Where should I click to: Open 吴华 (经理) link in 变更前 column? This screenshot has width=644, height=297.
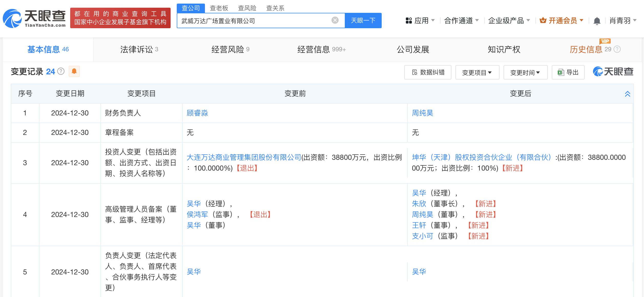[x=194, y=204]
